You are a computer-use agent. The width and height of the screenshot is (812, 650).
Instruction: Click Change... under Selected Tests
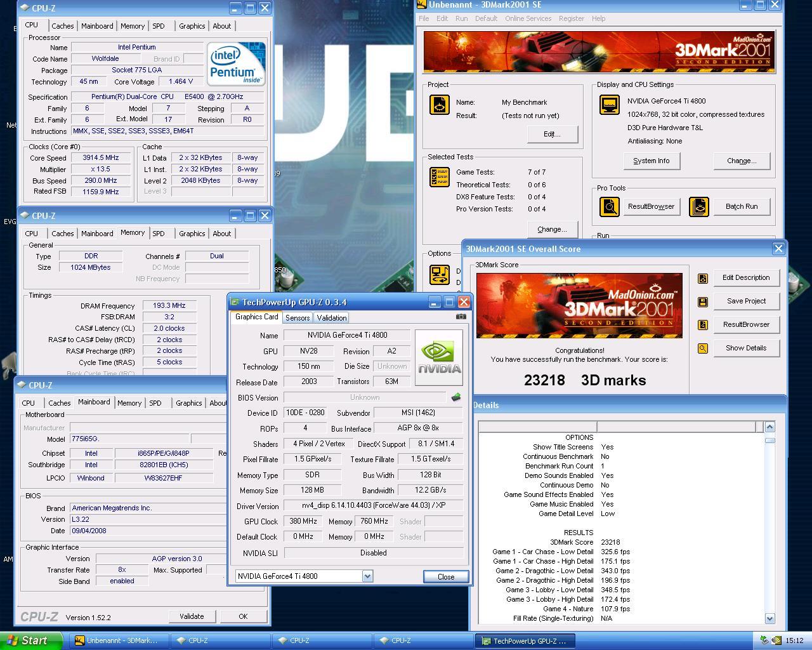(x=552, y=229)
